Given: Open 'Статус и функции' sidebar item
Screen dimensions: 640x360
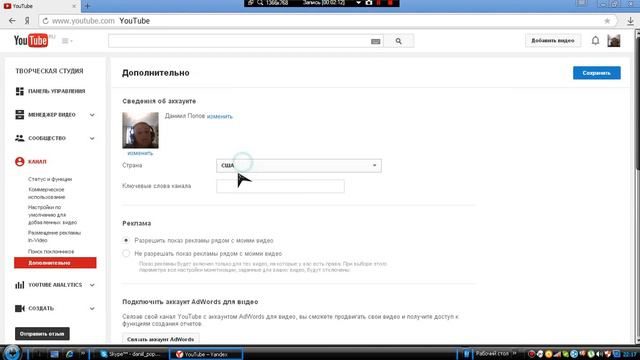Looking at the screenshot, I should click(50, 179).
